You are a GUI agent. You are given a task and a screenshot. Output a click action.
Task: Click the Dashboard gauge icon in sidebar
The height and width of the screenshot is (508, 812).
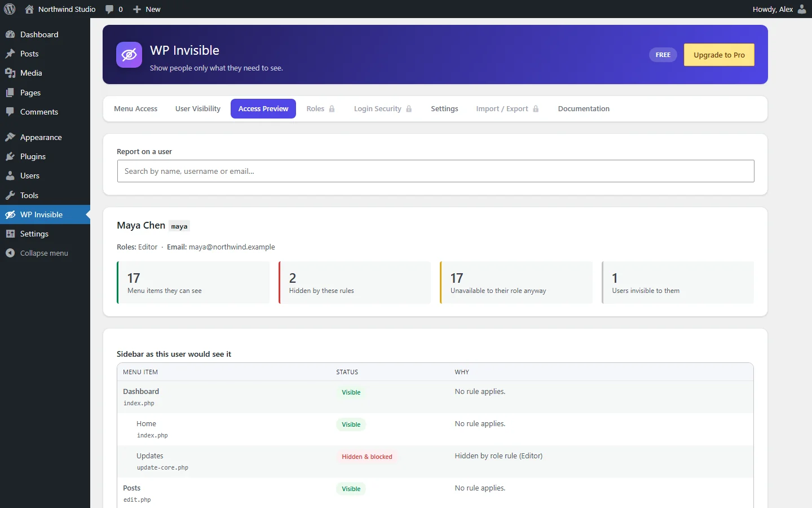click(10, 34)
